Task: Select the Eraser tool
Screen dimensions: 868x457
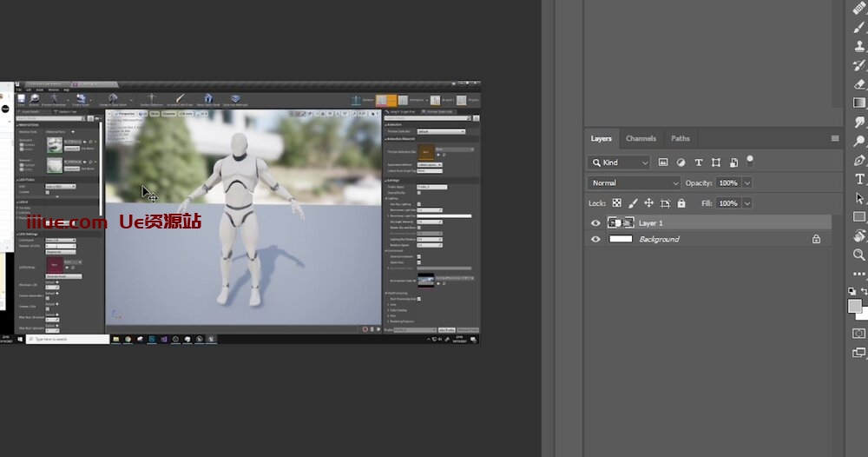Action: 859,84
